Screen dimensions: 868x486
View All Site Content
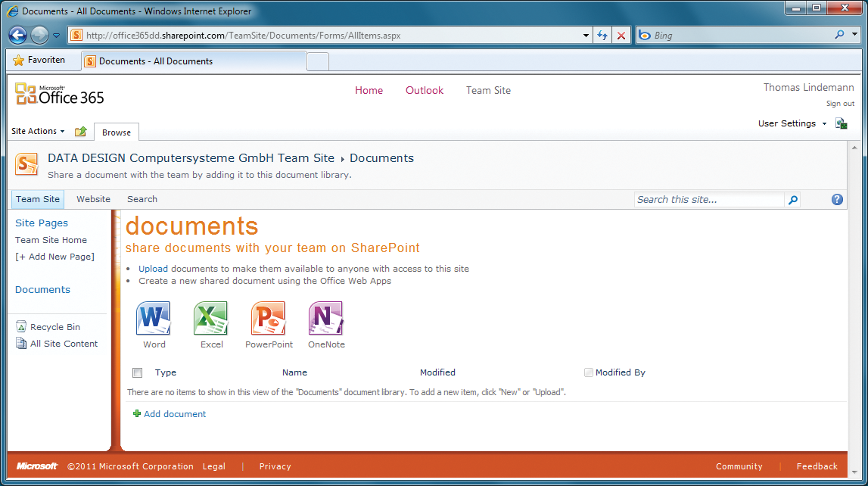64,343
